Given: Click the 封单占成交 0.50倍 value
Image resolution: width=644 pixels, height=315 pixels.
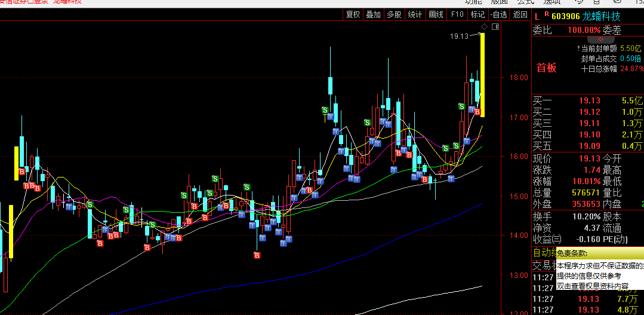Looking at the screenshot, I should click(x=630, y=59).
